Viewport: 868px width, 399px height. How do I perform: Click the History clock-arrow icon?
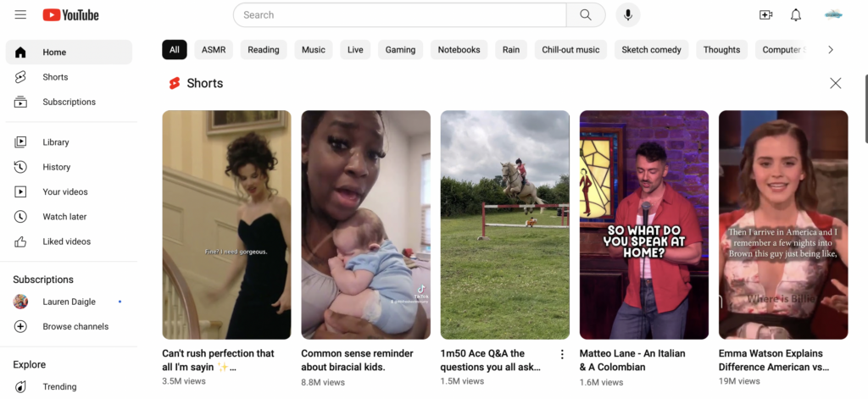[20, 167]
